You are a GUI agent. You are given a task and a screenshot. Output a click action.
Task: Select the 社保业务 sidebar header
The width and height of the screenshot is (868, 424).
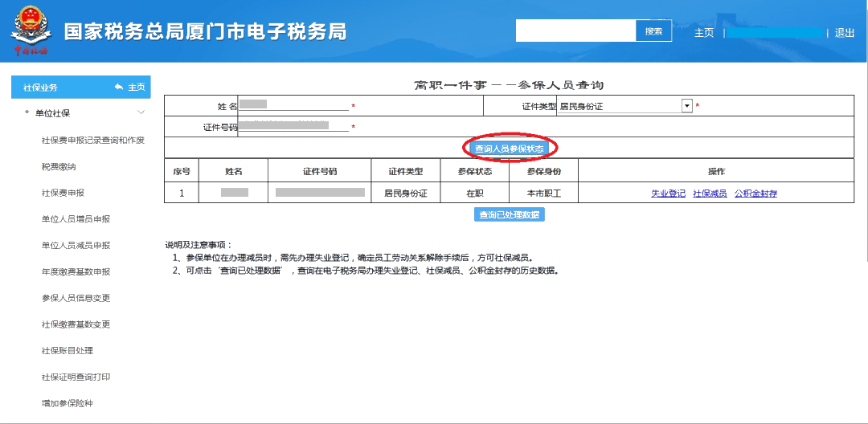click(81, 88)
